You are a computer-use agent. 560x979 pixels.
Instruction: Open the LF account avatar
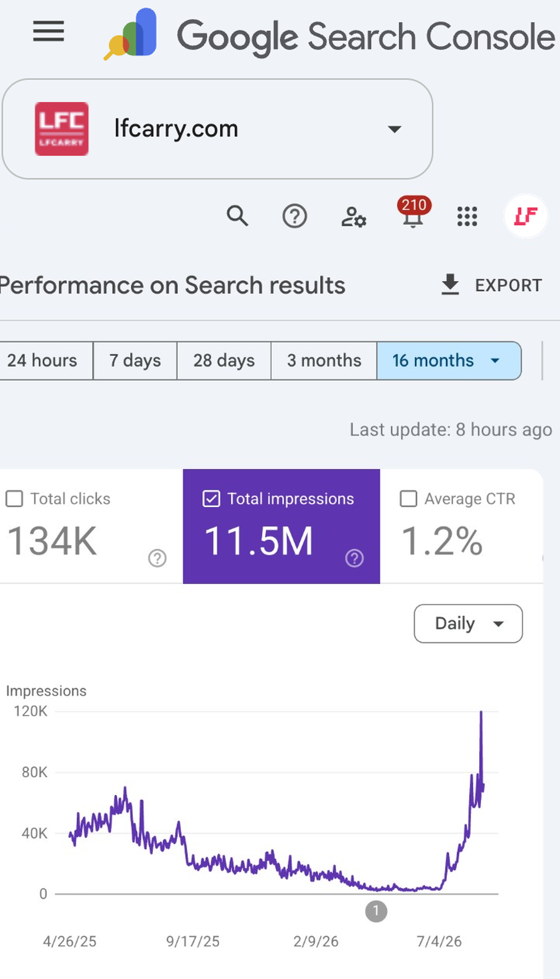coord(526,216)
